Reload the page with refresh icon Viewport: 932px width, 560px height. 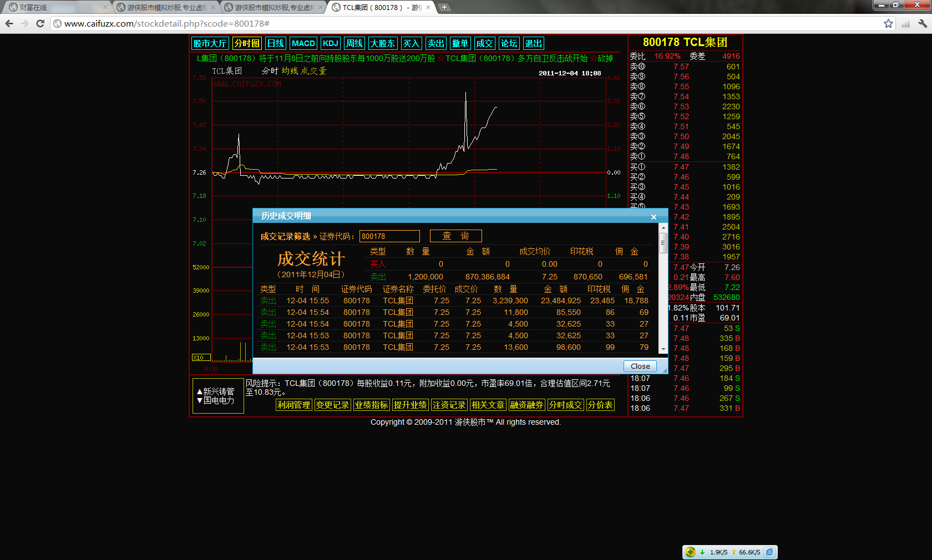40,23
